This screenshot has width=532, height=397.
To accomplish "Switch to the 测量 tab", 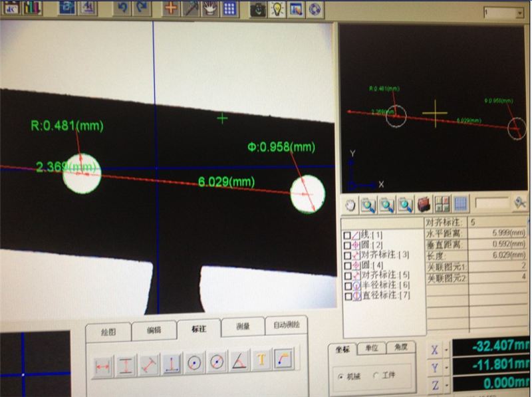I will (x=243, y=327).
